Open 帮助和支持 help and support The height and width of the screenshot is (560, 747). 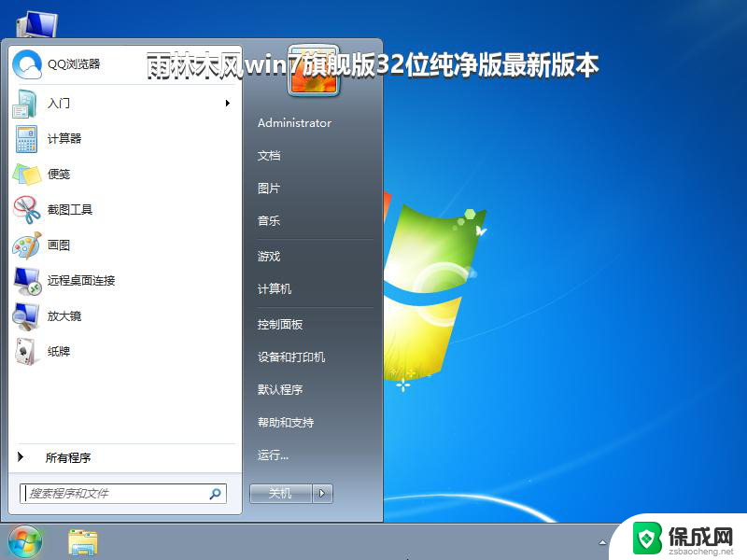(x=286, y=423)
